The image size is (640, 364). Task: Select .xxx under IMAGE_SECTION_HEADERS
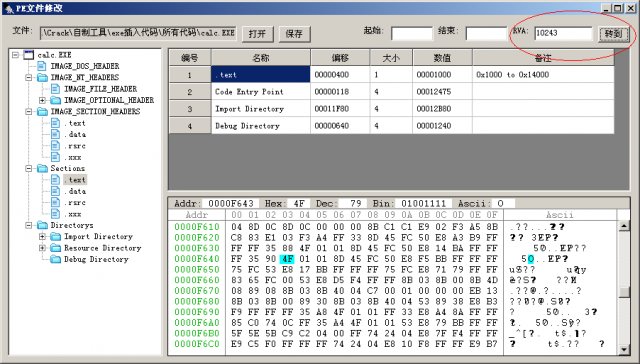73,157
